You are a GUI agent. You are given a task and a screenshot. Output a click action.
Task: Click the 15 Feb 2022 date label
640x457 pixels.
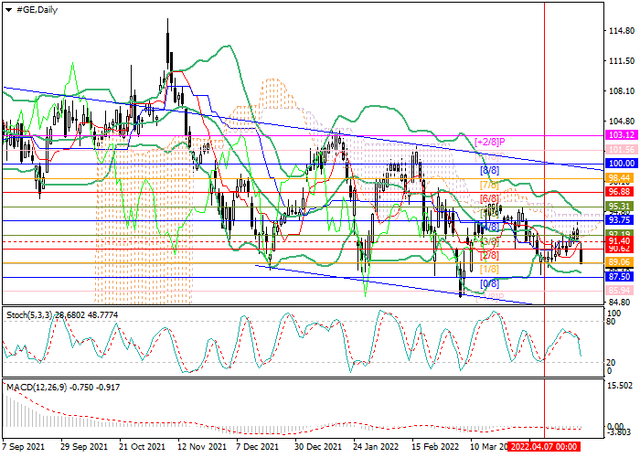point(435,447)
